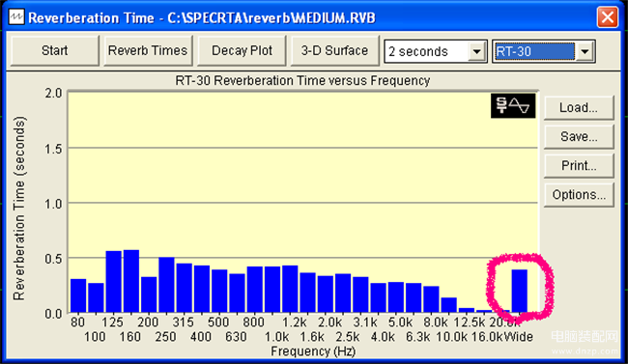Click the '2.0' y-axis value
Viewport: 628px width, 364px height.
[x=53, y=94]
